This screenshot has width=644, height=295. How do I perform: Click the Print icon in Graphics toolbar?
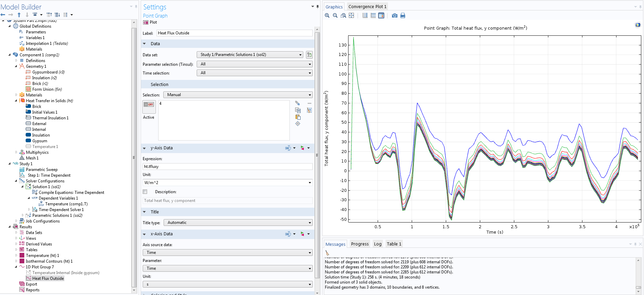coord(402,16)
